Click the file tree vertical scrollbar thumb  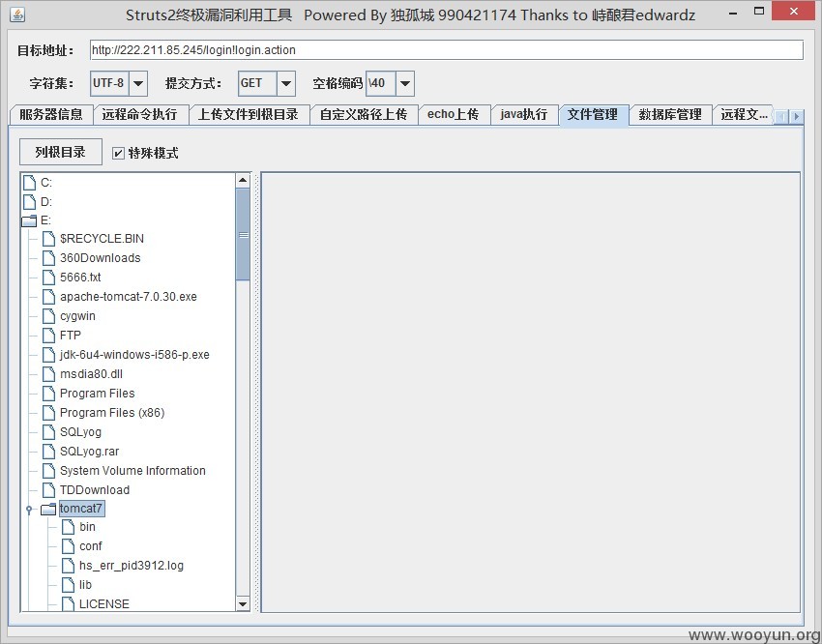tap(243, 235)
